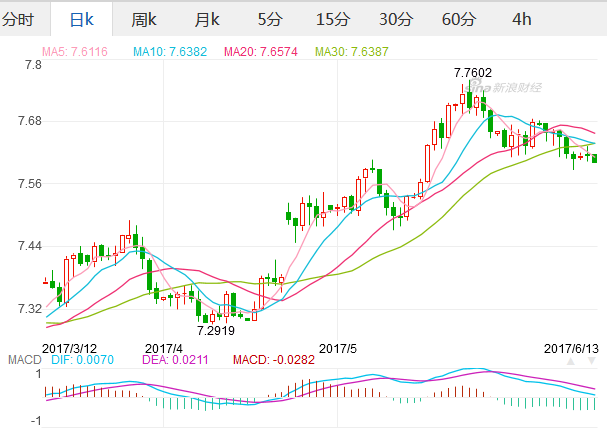Select the 日k daily candlestick tab
Viewport: 607px width, 433px height.
point(82,19)
